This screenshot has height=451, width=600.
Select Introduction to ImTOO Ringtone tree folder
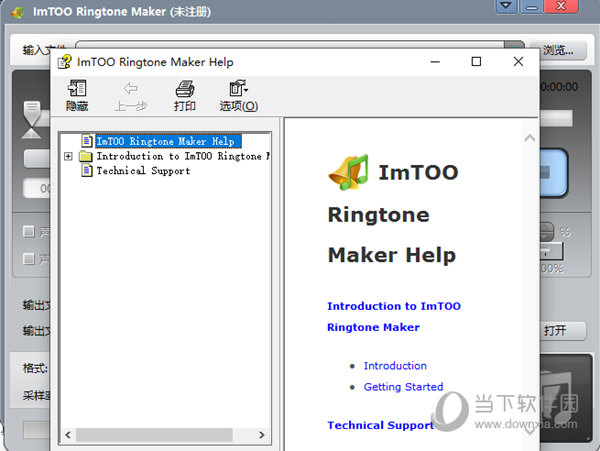183,156
